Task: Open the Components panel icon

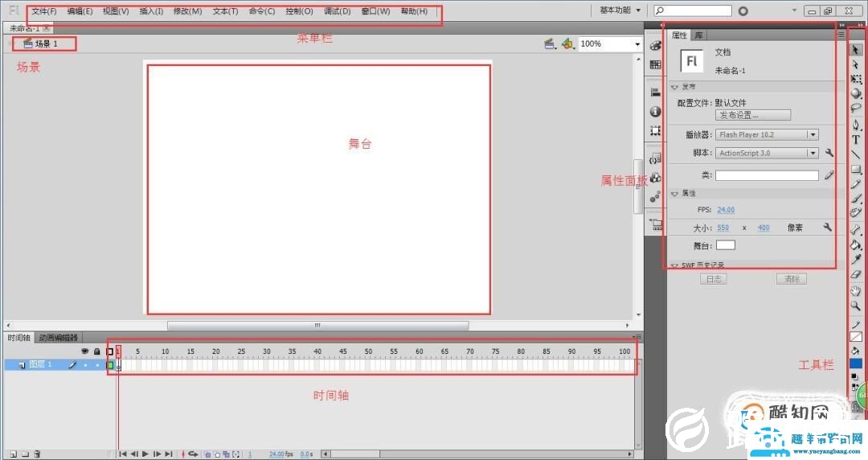Action: 656,178
